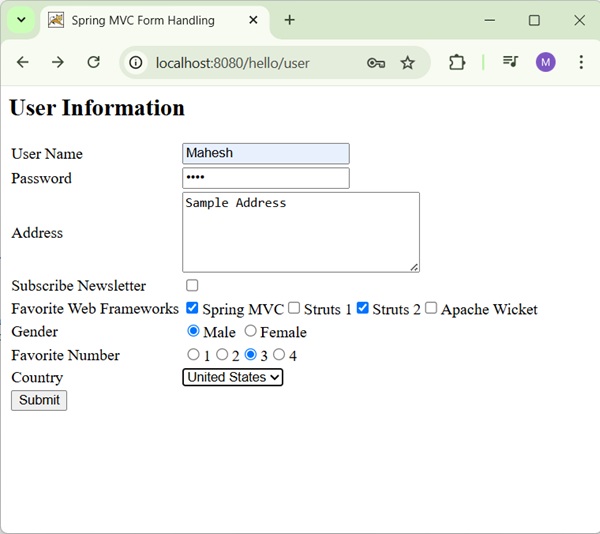Check the Struts 1 checkbox
Screen dimensions: 600x534
click(293, 308)
